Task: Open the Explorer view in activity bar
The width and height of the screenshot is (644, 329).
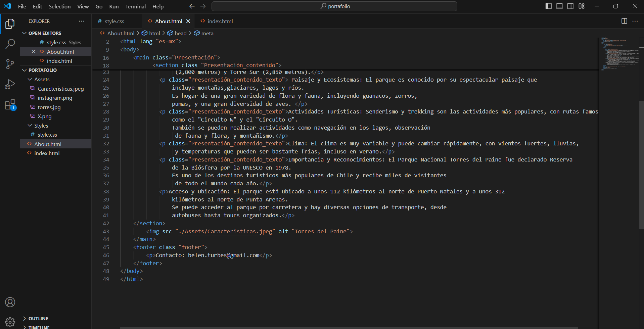Action: tap(10, 24)
